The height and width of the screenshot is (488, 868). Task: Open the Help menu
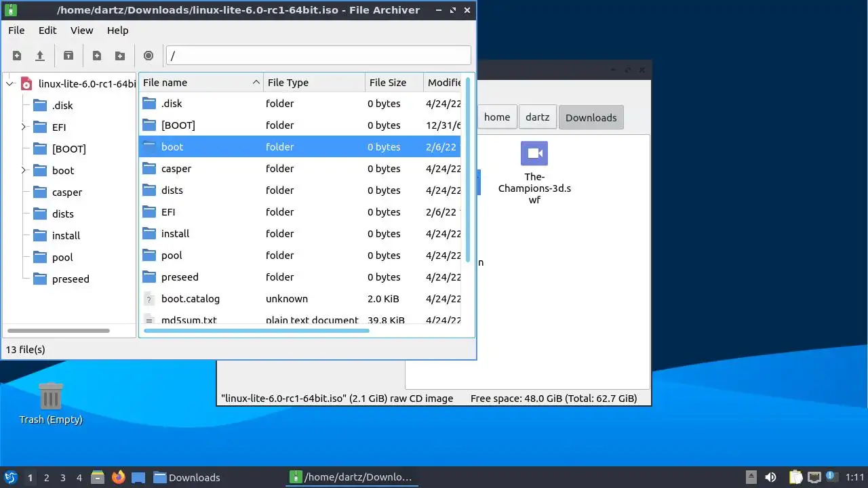coord(118,30)
